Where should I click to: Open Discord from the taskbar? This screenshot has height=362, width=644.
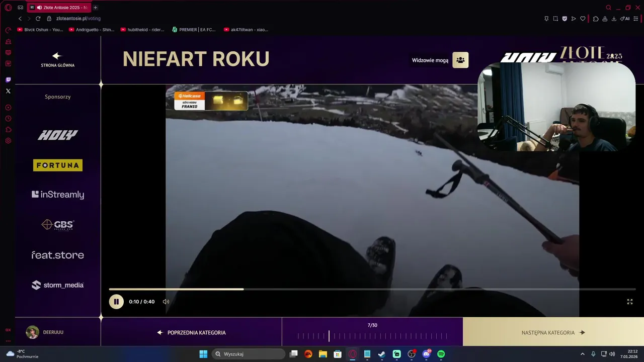427,354
